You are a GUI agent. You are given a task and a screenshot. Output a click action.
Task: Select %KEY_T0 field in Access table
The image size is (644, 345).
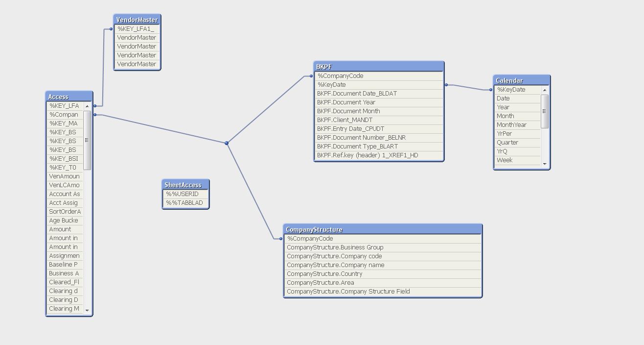click(66, 168)
